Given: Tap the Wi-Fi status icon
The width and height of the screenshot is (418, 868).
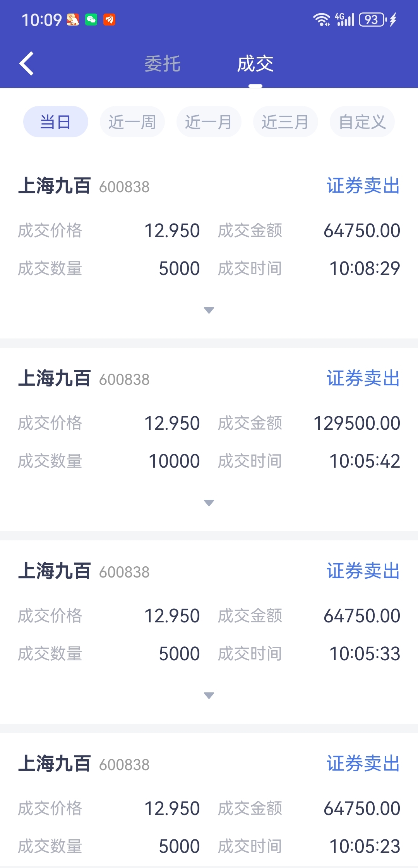Looking at the screenshot, I should coord(322,19).
